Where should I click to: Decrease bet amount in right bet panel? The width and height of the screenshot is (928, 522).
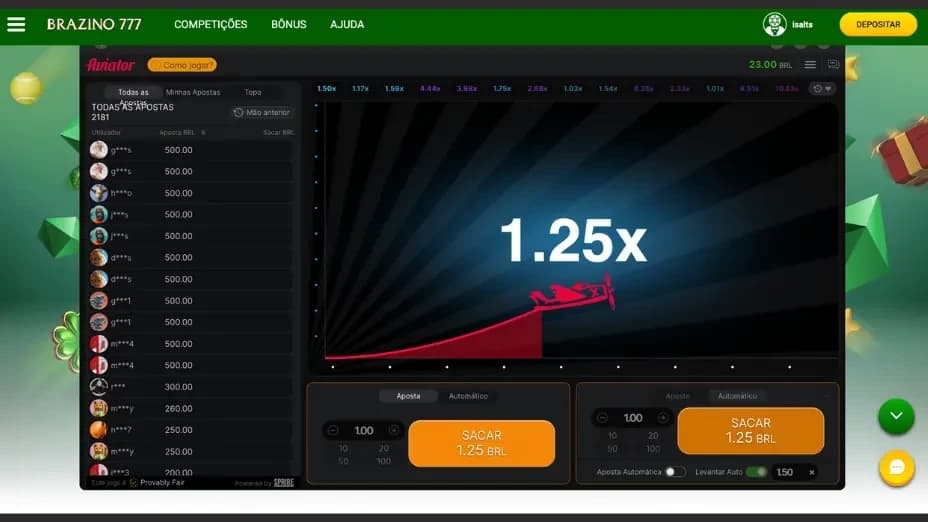[x=602, y=418]
